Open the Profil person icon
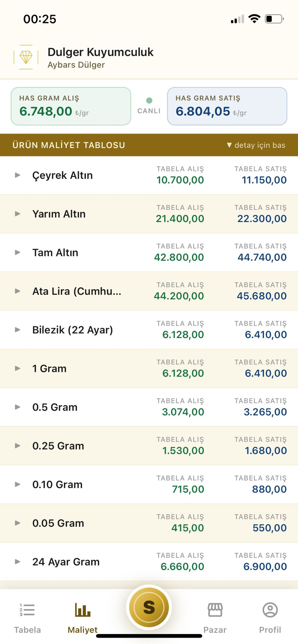298x644 pixels. pos(270,610)
